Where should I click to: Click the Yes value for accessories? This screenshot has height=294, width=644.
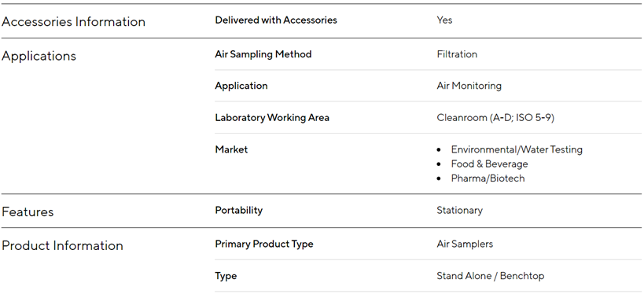click(444, 20)
